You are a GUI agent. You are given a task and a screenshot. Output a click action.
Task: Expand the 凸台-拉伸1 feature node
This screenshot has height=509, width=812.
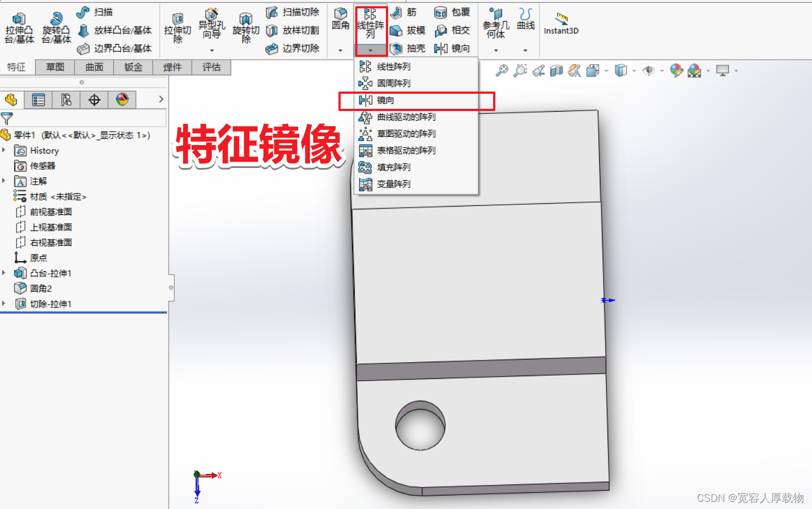click(x=4, y=273)
